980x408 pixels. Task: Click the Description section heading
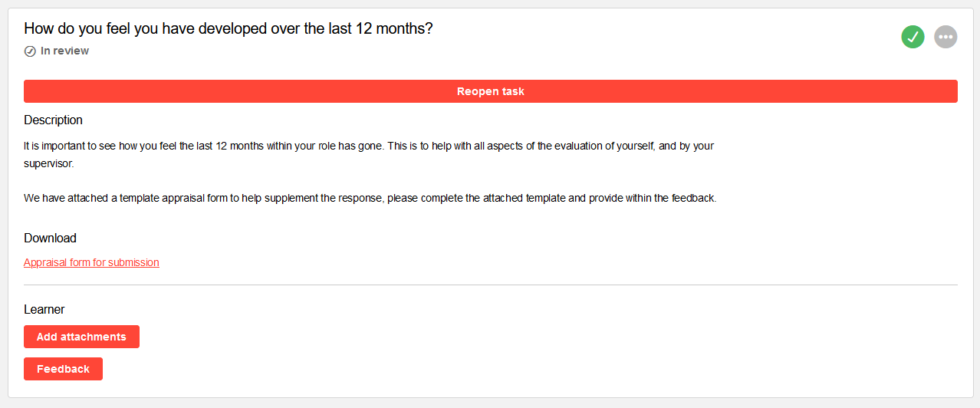53,120
